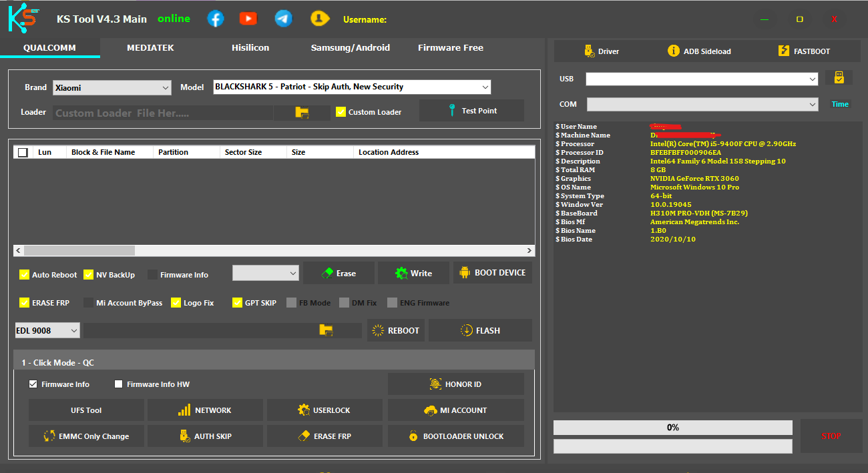This screenshot has width=868, height=473.
Task: Open the YouTube channel icon
Action: [x=248, y=19]
